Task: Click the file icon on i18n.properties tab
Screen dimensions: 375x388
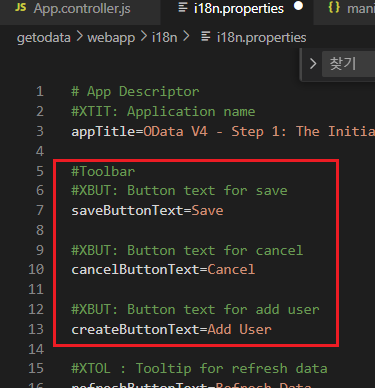Action: pyautogui.click(x=183, y=7)
